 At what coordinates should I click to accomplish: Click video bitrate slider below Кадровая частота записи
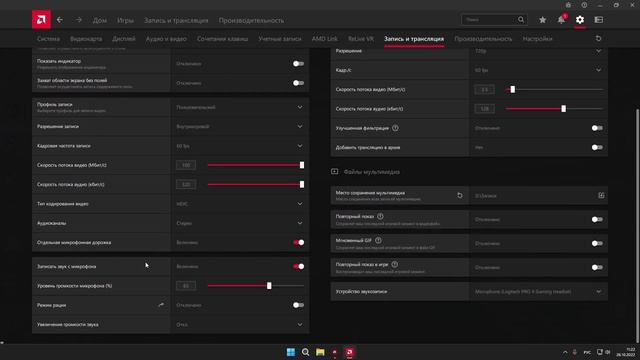(256, 165)
